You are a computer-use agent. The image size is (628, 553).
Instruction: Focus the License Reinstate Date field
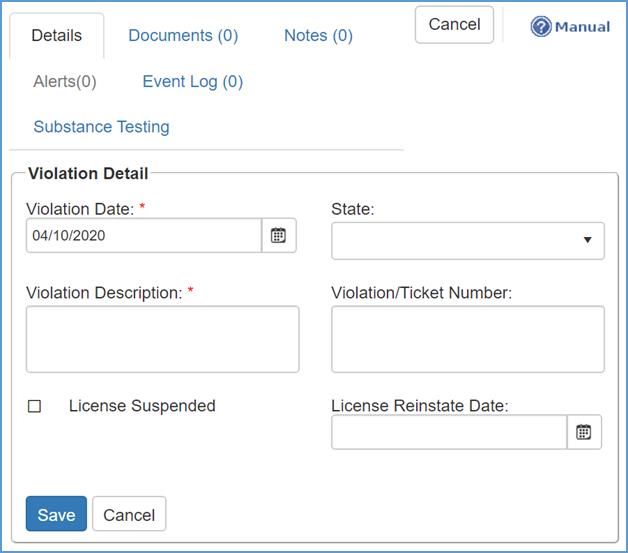pyautogui.click(x=448, y=433)
